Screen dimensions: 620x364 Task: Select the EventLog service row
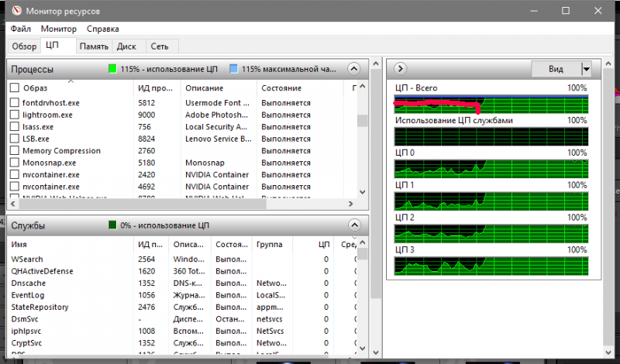pos(182,295)
